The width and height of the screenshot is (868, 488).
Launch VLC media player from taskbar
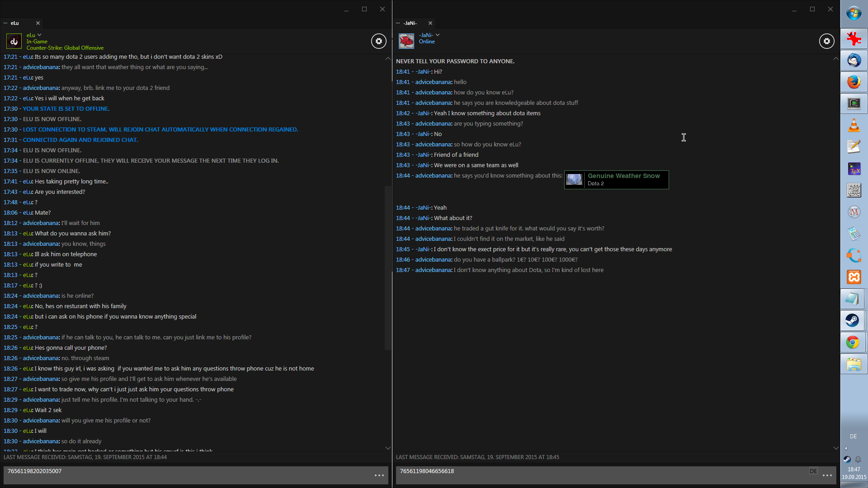click(854, 125)
